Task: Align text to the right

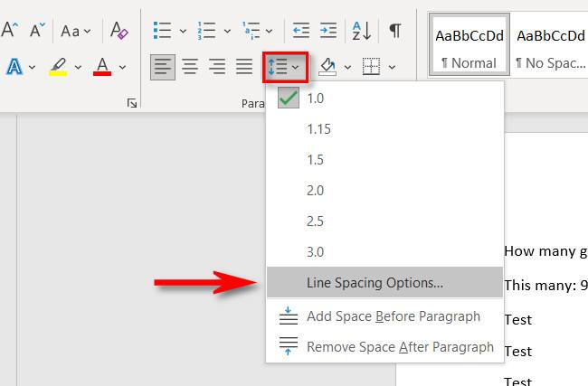Action: point(217,66)
